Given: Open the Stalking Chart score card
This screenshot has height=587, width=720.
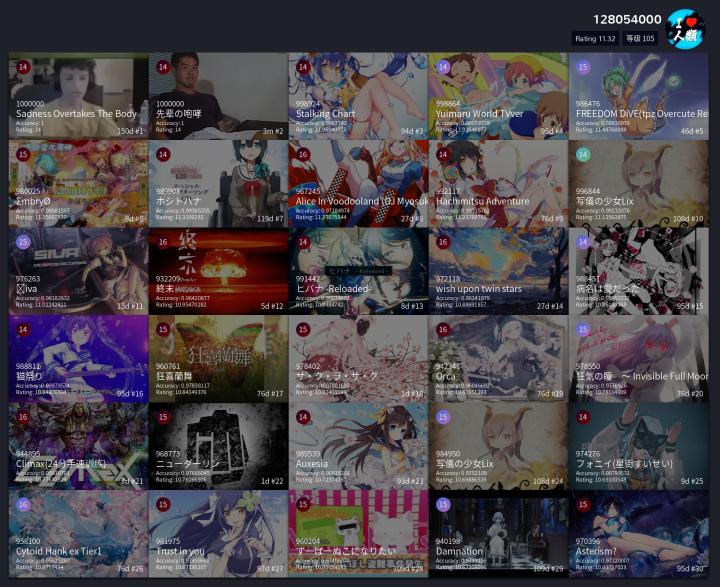Looking at the screenshot, I should (x=359, y=96).
